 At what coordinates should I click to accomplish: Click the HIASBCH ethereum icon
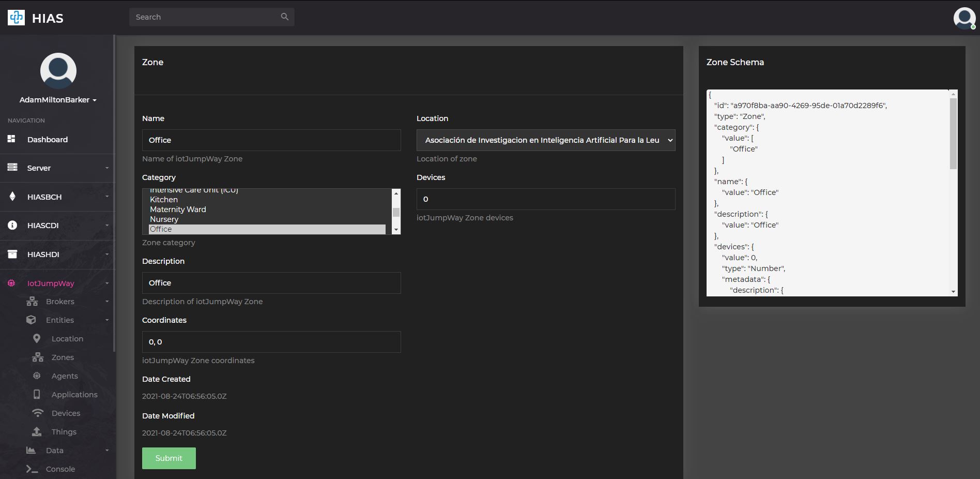tap(12, 197)
